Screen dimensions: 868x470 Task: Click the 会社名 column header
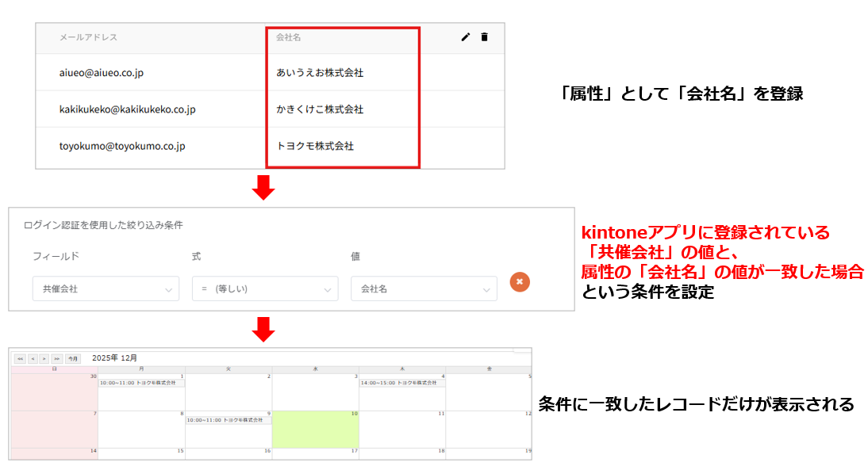click(x=288, y=37)
